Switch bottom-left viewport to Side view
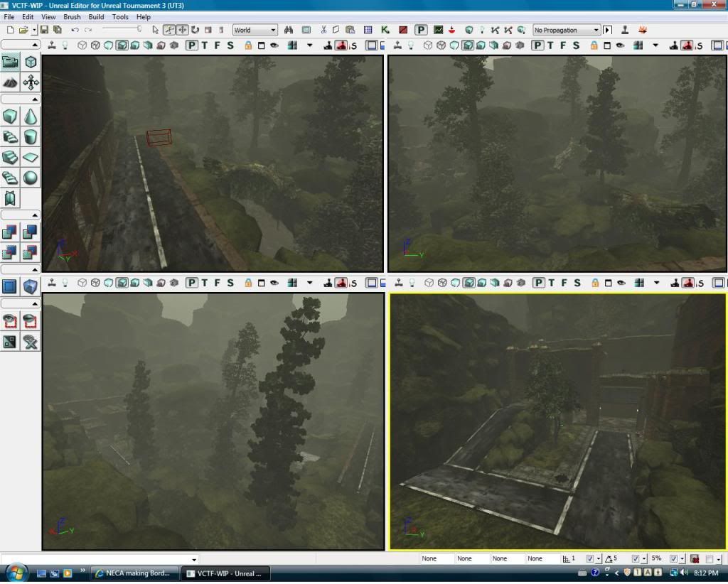Viewport: 728px width, 584px height. pos(230,283)
